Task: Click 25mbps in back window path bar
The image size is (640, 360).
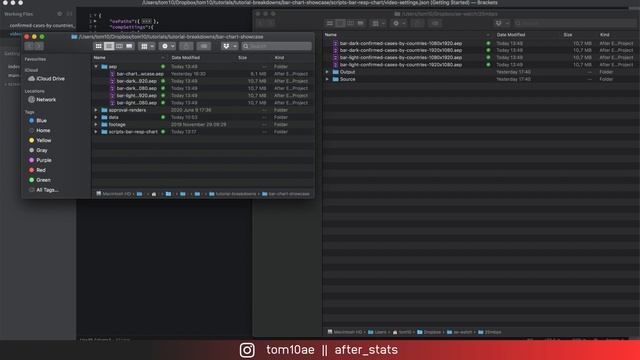Action: click(490, 332)
